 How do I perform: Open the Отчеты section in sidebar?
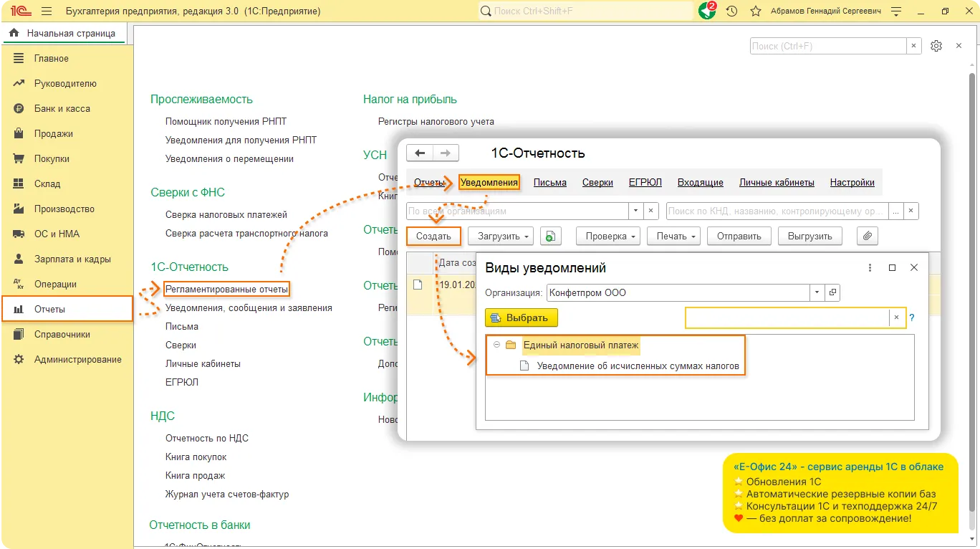click(x=49, y=309)
